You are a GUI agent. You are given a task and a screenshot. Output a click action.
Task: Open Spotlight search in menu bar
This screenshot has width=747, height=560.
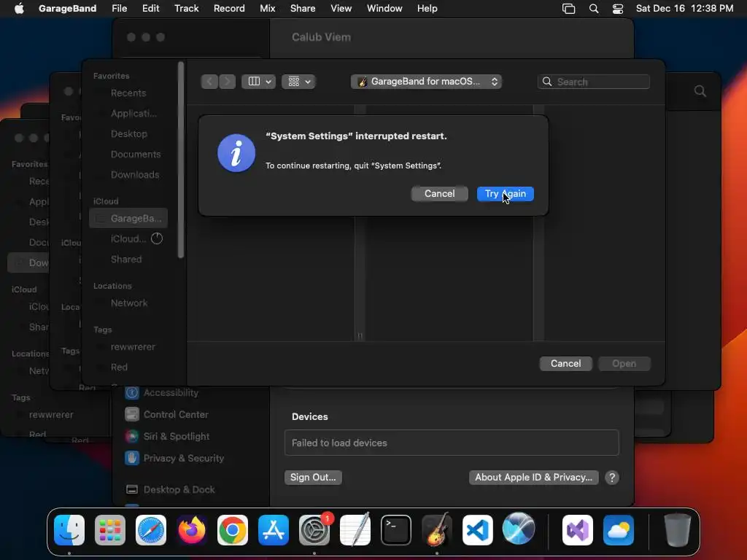594,9
